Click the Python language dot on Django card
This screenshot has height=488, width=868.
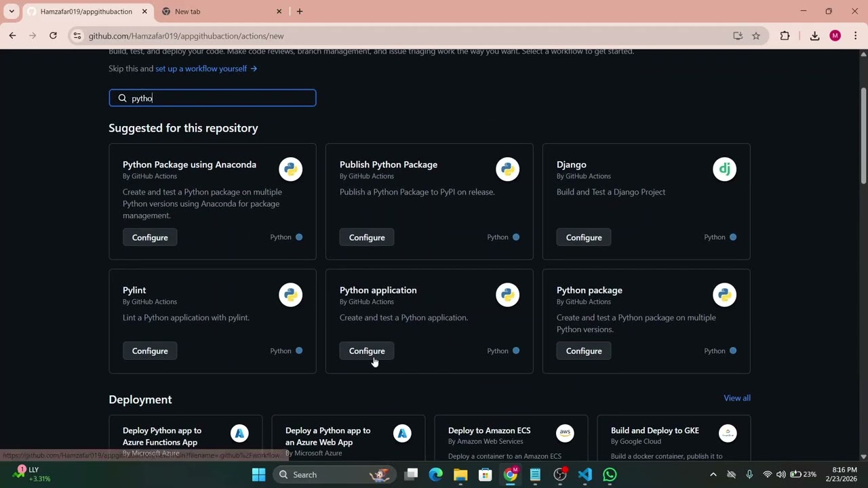point(733,237)
